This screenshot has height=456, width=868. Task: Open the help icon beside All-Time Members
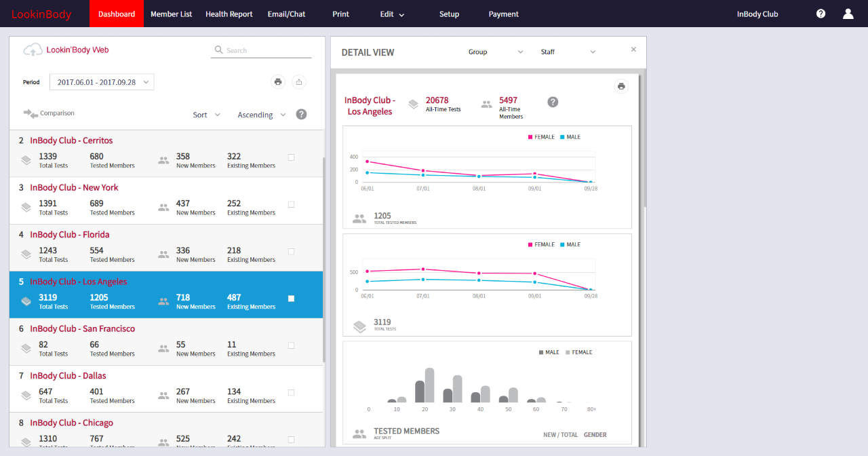coord(553,102)
